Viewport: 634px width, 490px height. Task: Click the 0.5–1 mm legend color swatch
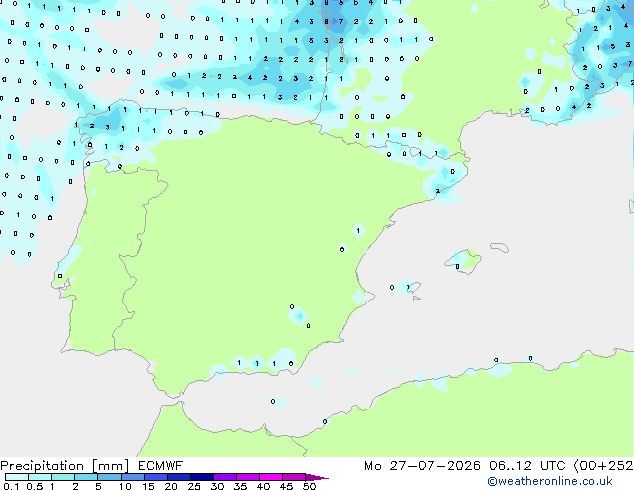[40, 477]
